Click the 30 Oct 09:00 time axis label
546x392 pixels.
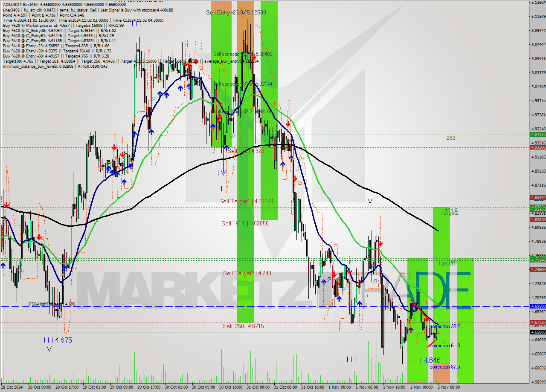pos(203,387)
